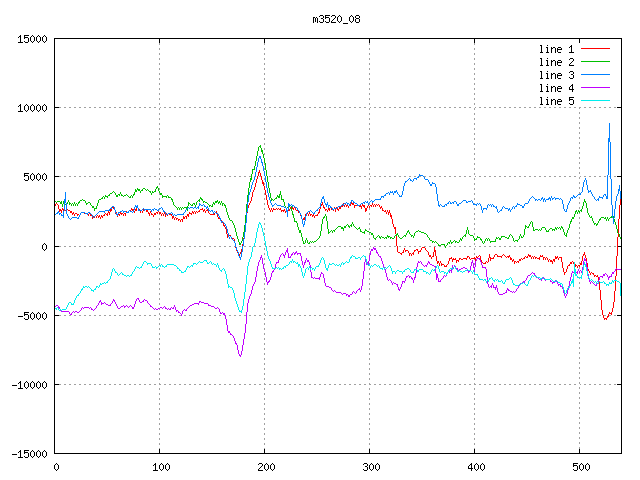Select the "line 3" legend label
The image size is (640, 480).
tap(556, 75)
